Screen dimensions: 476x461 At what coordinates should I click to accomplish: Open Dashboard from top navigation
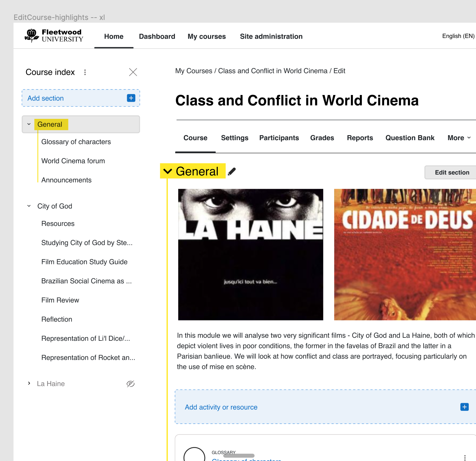pos(157,37)
